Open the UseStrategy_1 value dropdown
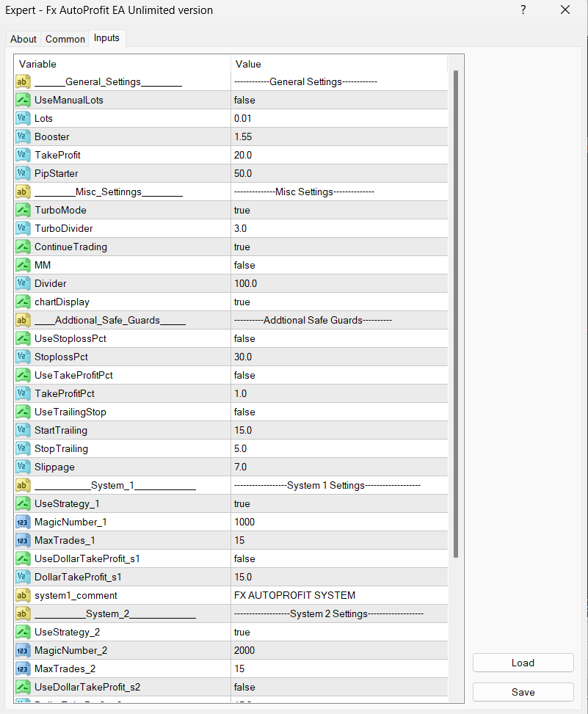 pyautogui.click(x=338, y=503)
